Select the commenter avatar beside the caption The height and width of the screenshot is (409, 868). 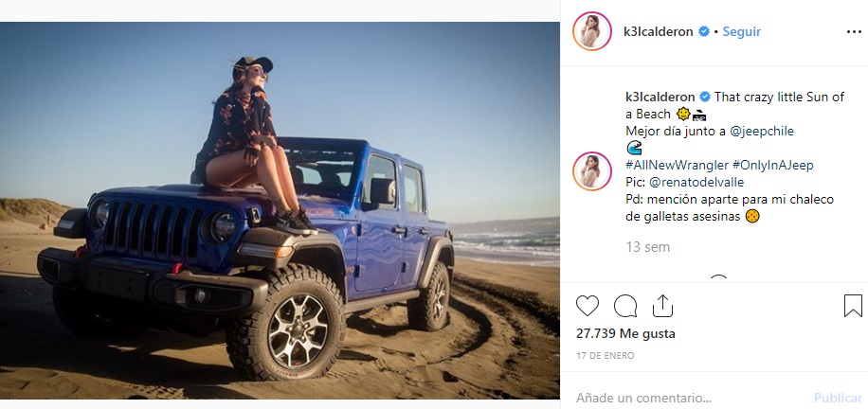click(592, 171)
